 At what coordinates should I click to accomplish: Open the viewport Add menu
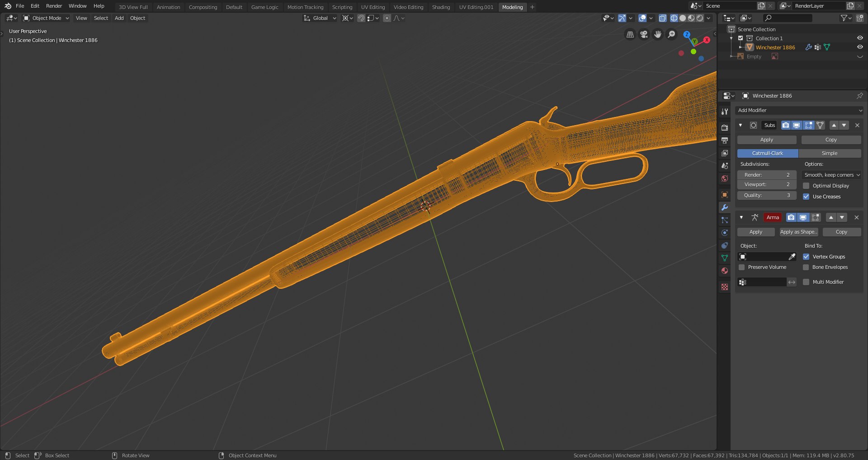tap(119, 18)
